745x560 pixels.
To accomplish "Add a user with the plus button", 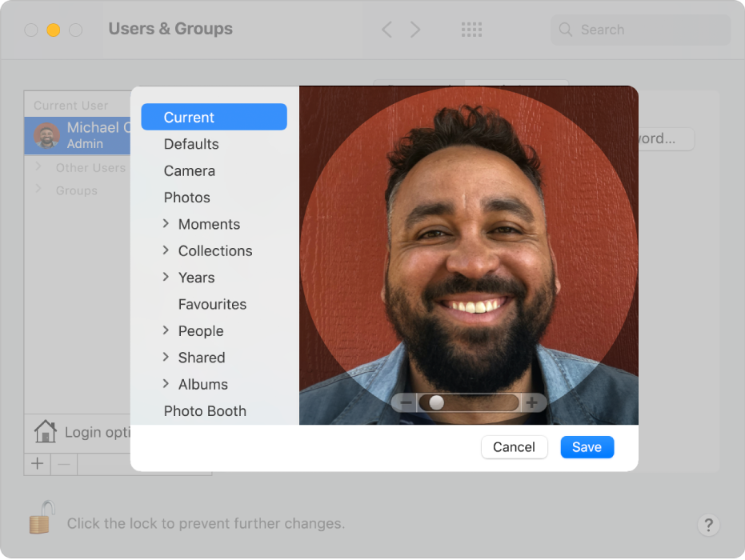I will [x=38, y=464].
